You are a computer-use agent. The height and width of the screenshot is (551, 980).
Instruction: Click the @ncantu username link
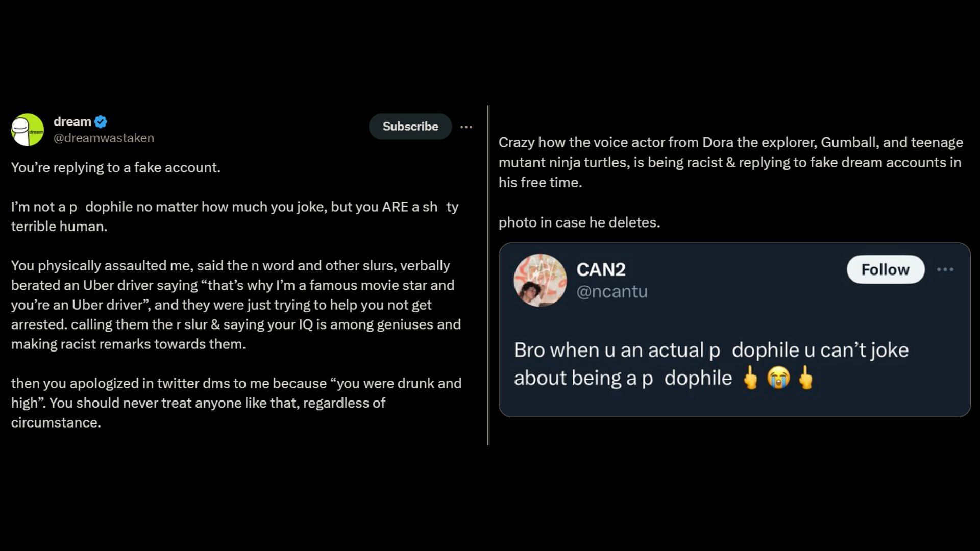tap(612, 291)
